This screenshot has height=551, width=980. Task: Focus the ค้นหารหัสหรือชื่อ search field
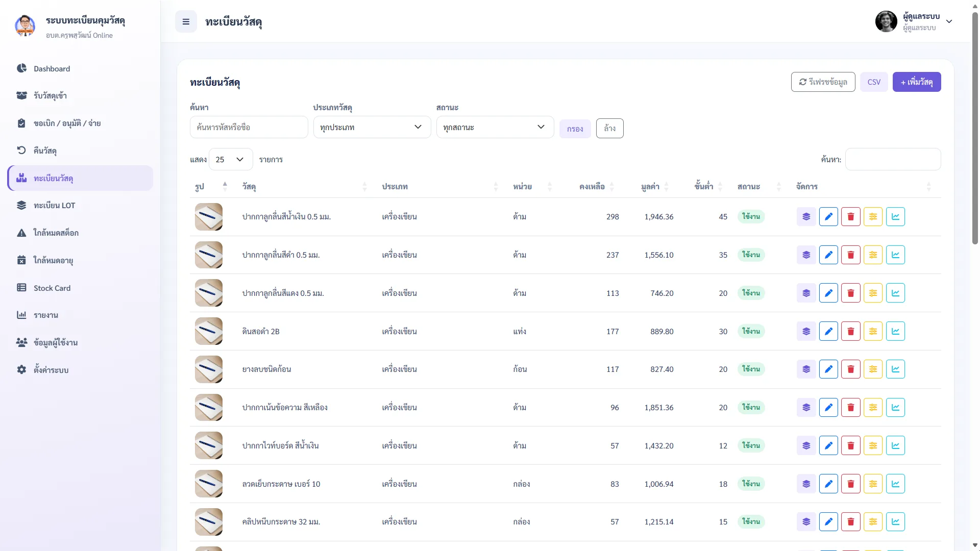click(x=249, y=127)
